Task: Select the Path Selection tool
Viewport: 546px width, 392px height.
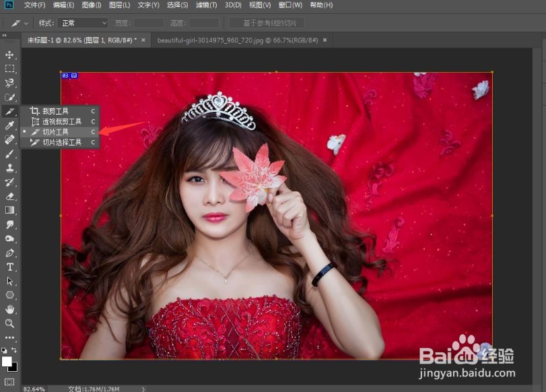Action: coord(9,281)
